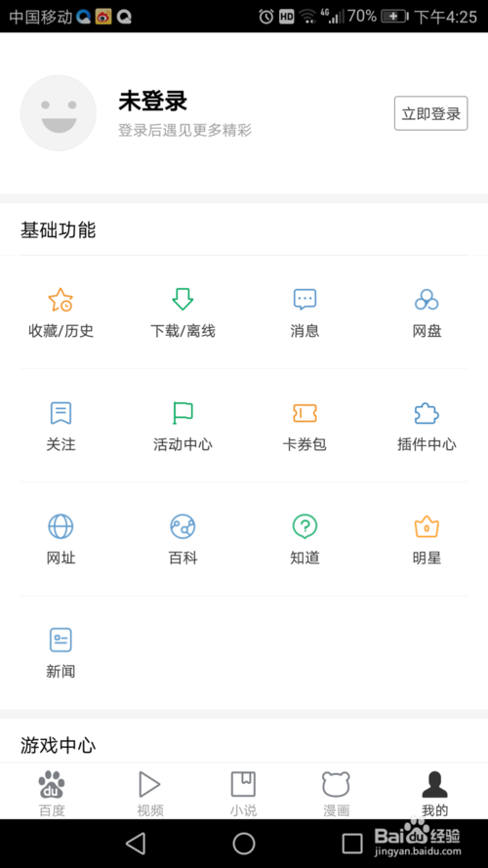Go to the 漫画 comics tab

coord(337,793)
